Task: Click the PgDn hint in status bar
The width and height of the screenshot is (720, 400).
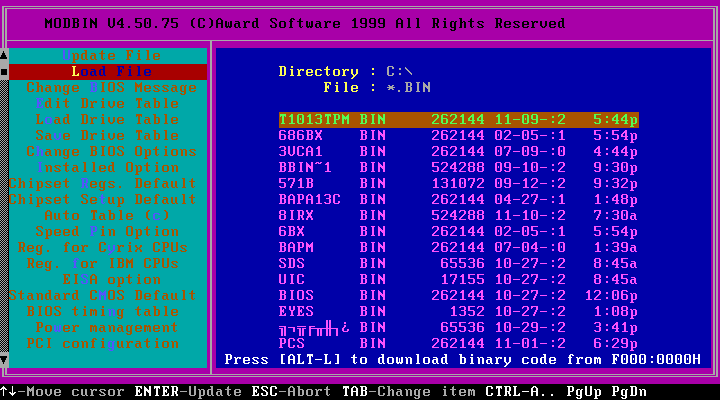Action: [x=629, y=392]
